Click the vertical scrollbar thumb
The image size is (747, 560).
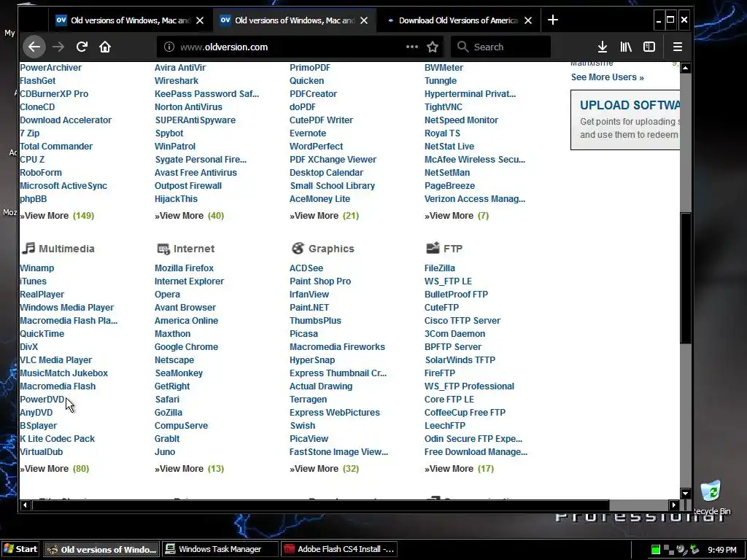[x=685, y=279]
